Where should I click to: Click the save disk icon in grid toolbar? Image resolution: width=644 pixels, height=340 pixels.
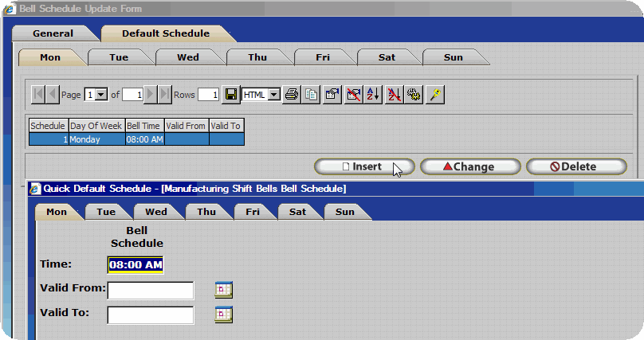(x=231, y=95)
